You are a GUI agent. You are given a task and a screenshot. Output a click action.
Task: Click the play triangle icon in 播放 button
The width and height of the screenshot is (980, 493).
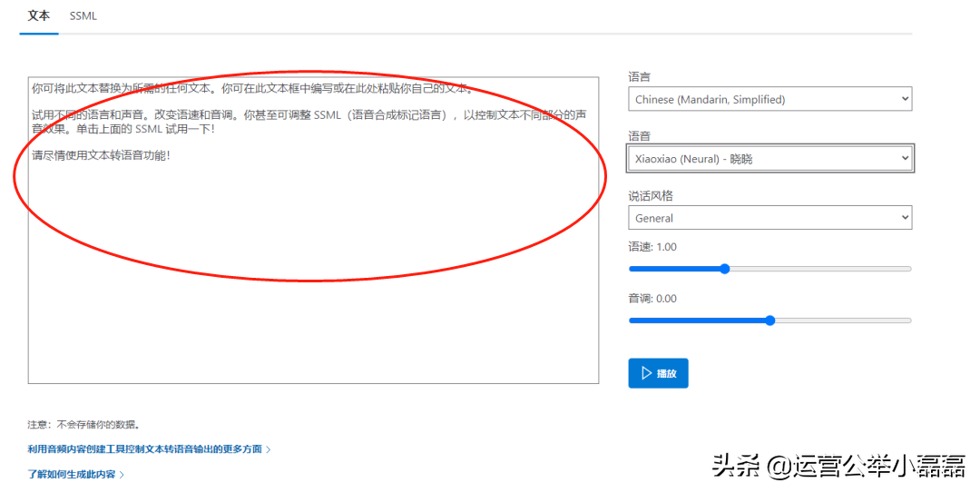coord(646,373)
